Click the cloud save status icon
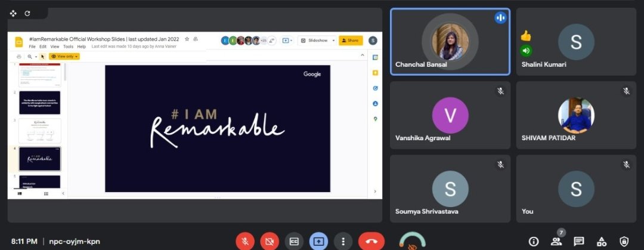This screenshot has width=644, height=250. click(x=196, y=39)
